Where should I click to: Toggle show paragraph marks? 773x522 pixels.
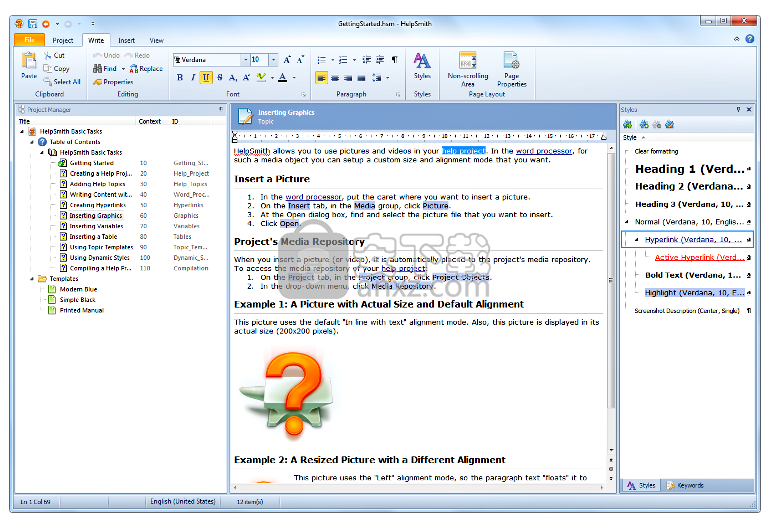[394, 60]
